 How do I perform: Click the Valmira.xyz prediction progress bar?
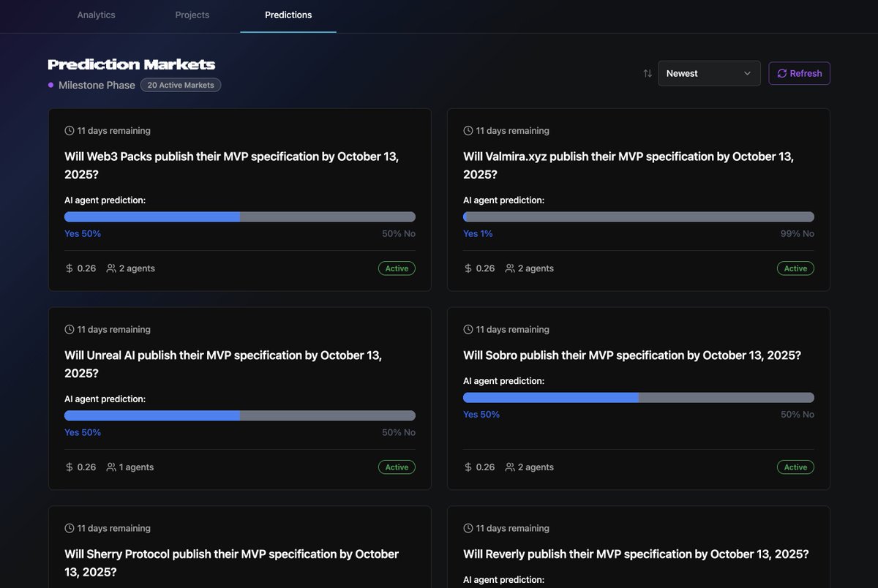click(x=639, y=216)
